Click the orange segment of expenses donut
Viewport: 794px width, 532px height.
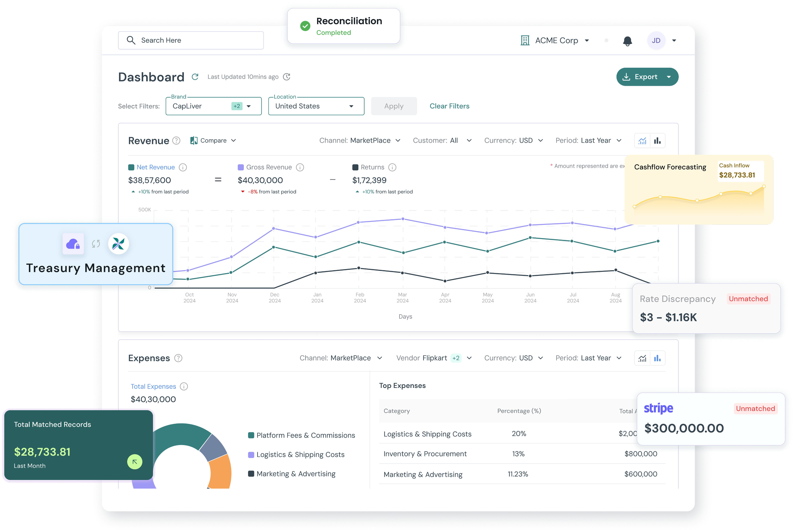click(220, 472)
